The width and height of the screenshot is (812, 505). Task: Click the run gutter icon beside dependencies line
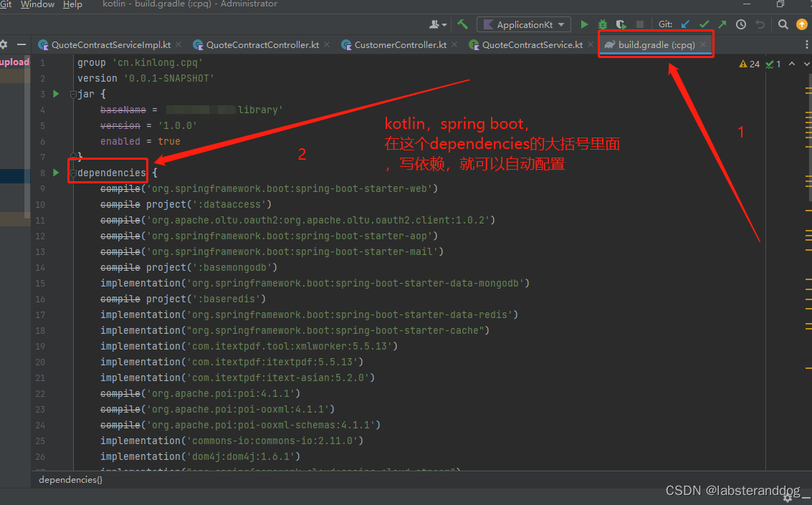point(55,172)
